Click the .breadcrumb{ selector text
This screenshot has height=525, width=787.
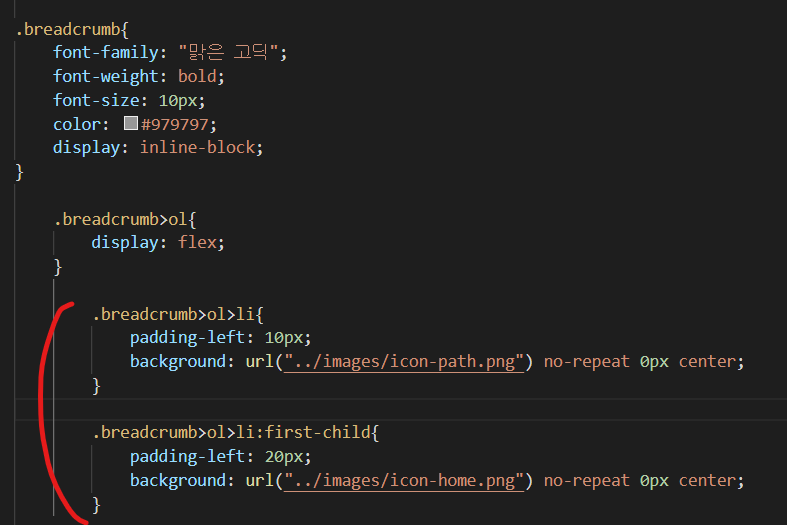tap(72, 29)
